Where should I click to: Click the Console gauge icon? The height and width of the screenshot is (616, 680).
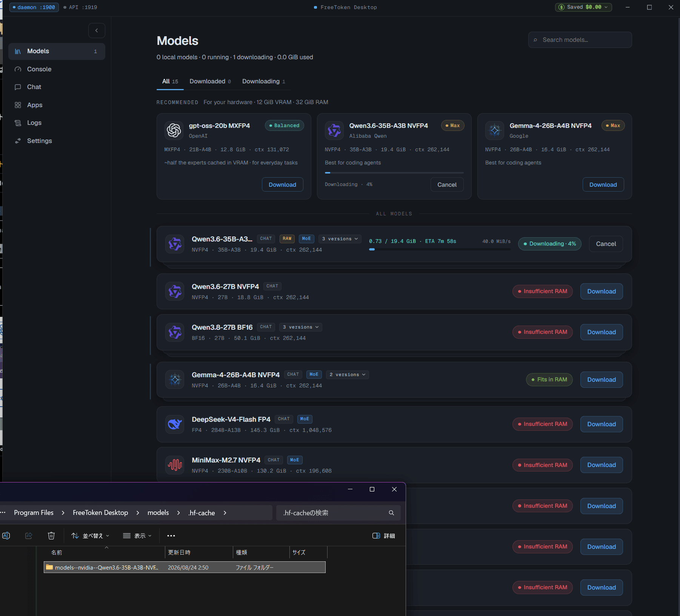[x=18, y=69]
